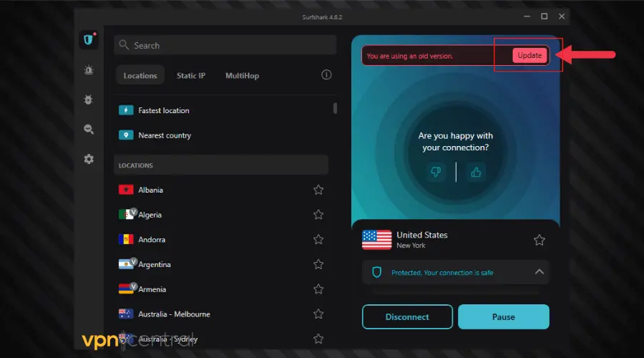This screenshot has height=358, width=644.
Task: Click the Update button
Action: pyautogui.click(x=530, y=55)
